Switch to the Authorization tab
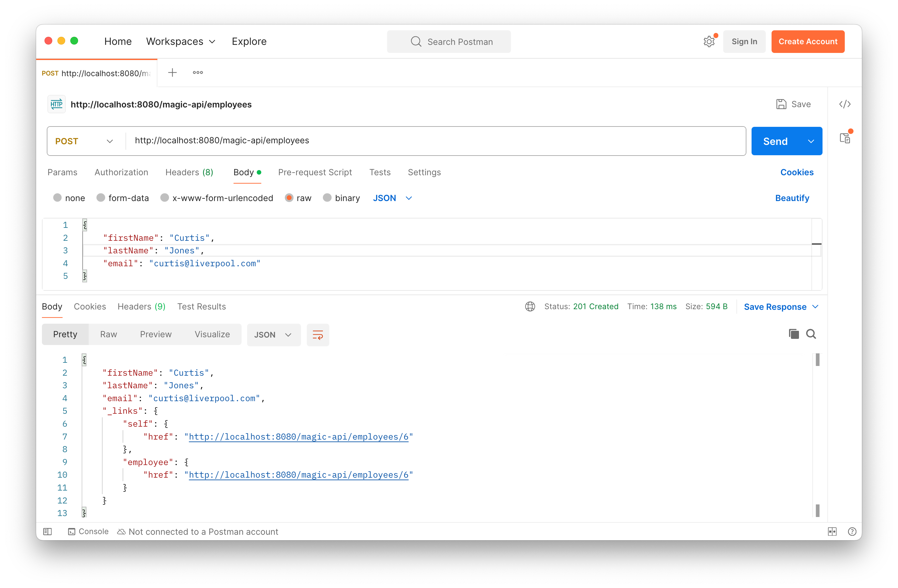 pos(121,172)
